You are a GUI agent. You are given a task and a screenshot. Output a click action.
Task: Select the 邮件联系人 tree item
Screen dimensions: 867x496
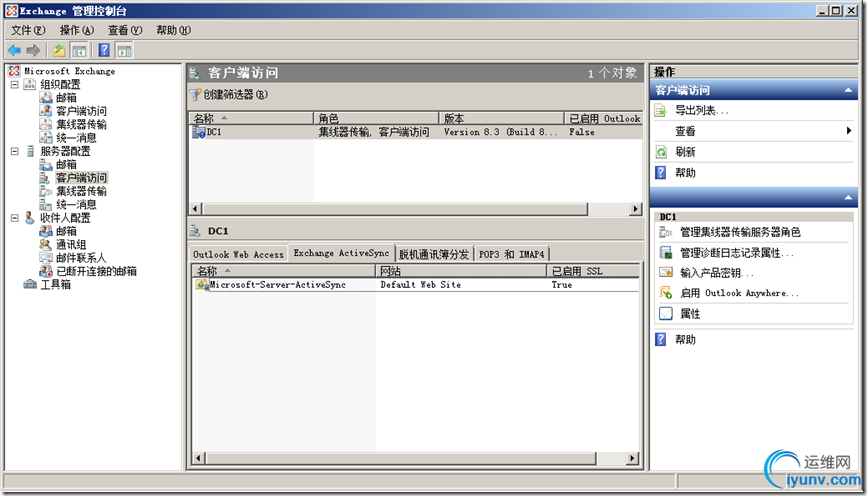coord(81,258)
